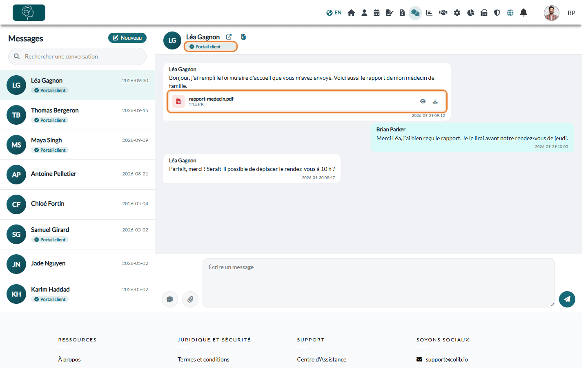This screenshot has width=588, height=368.
Task: Open the fax machine icon in top bar
Action: pyautogui.click(x=484, y=13)
